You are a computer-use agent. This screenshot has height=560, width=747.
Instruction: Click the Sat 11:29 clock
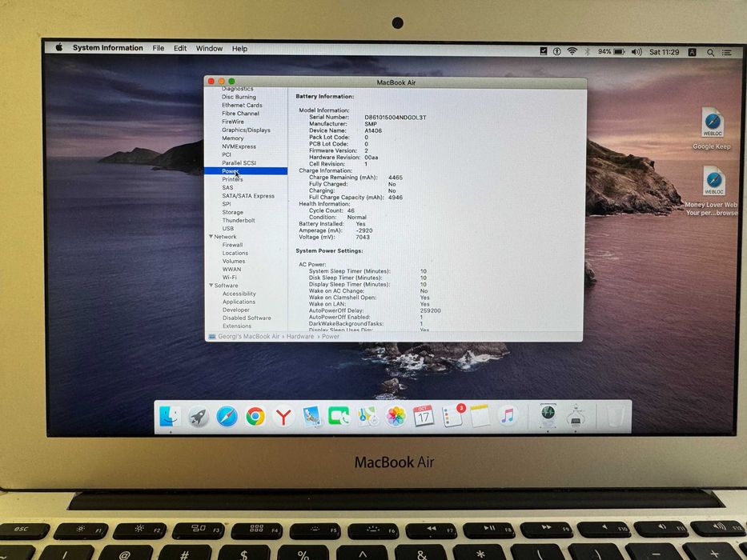[x=664, y=52]
